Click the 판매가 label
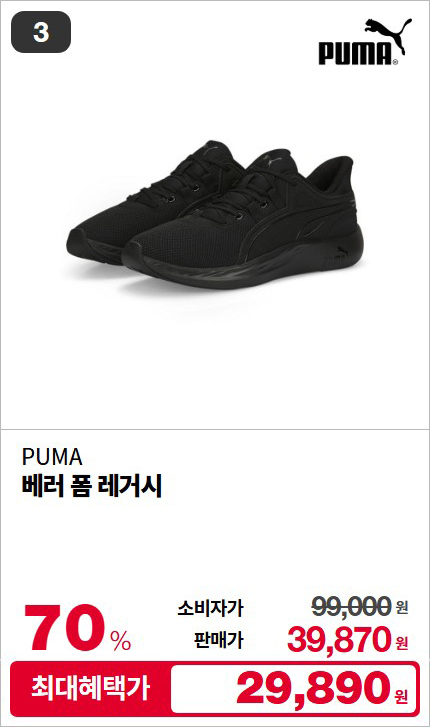The width and height of the screenshot is (430, 727). point(218,640)
